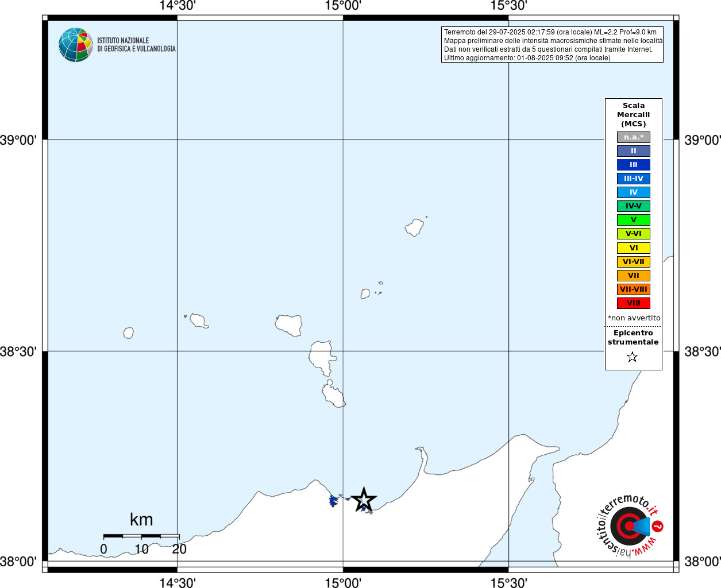Viewport: 721px width, 588px height.
Task: Select the VII-VIII intensity legend swatch
Action: (634, 289)
